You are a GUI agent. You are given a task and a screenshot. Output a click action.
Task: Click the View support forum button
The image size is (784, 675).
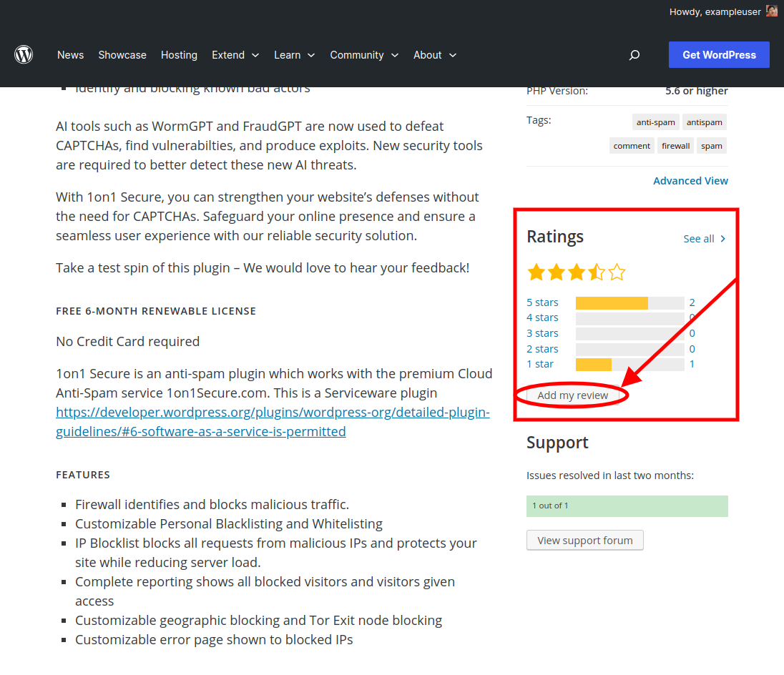(x=584, y=540)
